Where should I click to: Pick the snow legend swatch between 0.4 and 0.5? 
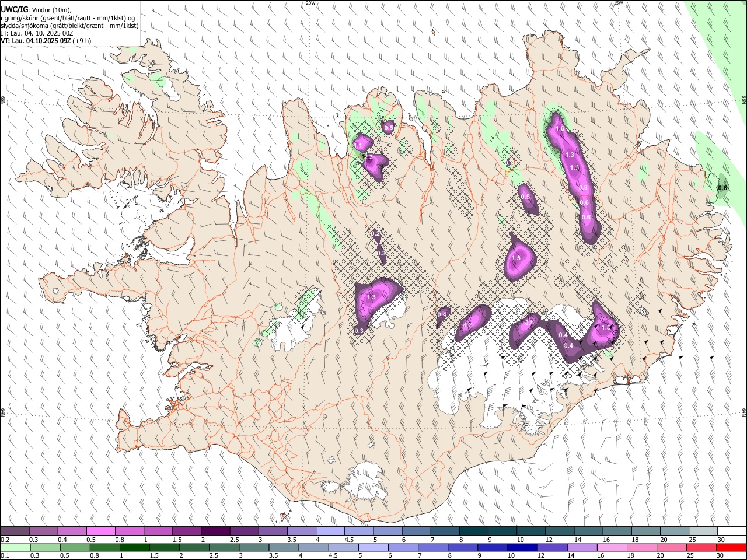tap(72, 531)
